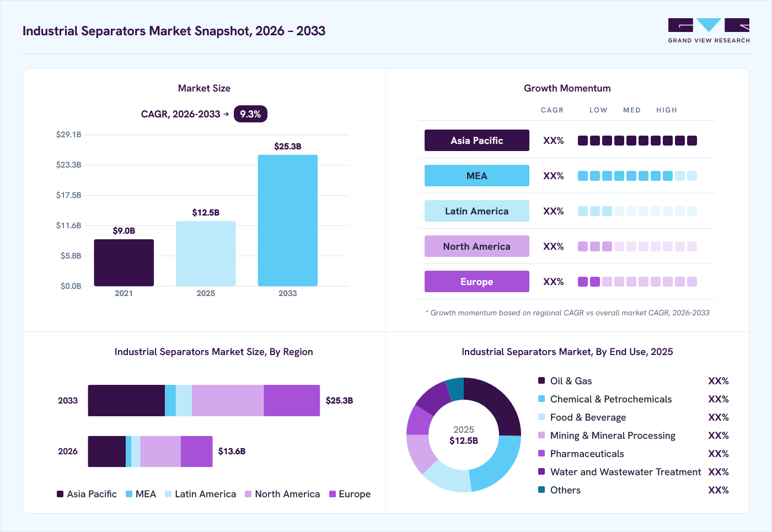This screenshot has height=532, width=772.
Task: Click the "Market Size" heading
Action: tap(204, 88)
